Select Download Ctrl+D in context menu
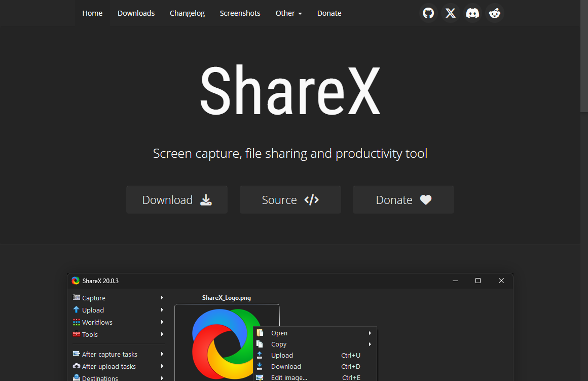The image size is (588, 381). tap(315, 366)
